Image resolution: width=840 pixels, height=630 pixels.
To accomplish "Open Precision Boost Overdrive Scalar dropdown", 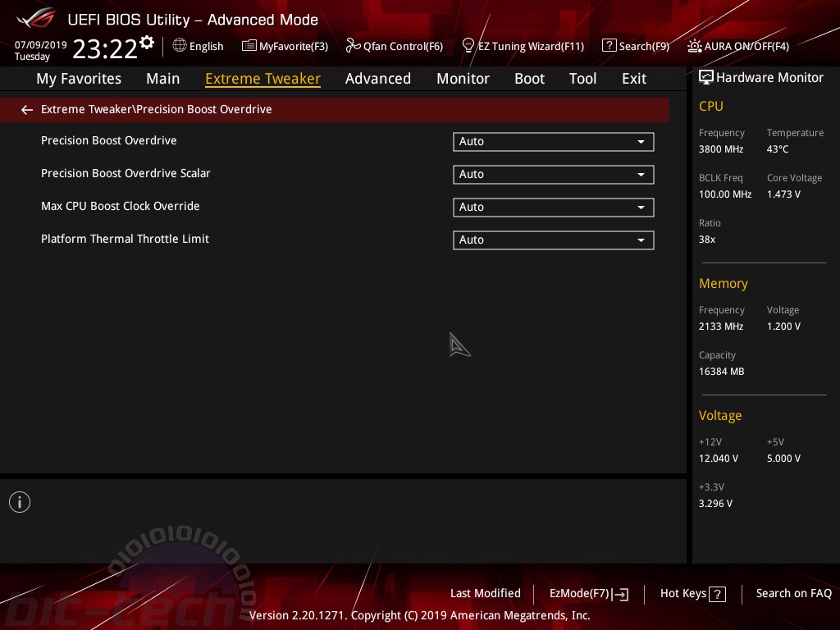I will (554, 174).
